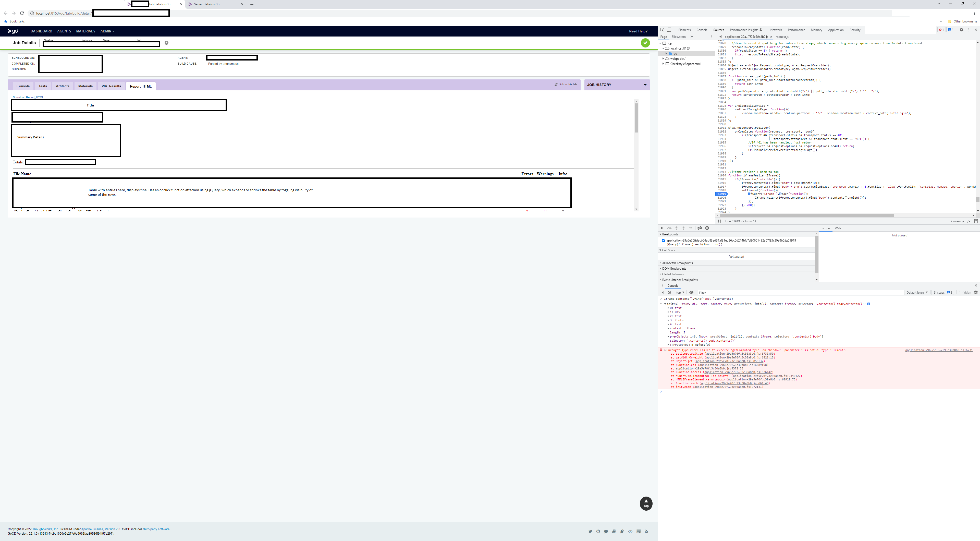Open the Apache License, Version 2.0 link

point(101,529)
